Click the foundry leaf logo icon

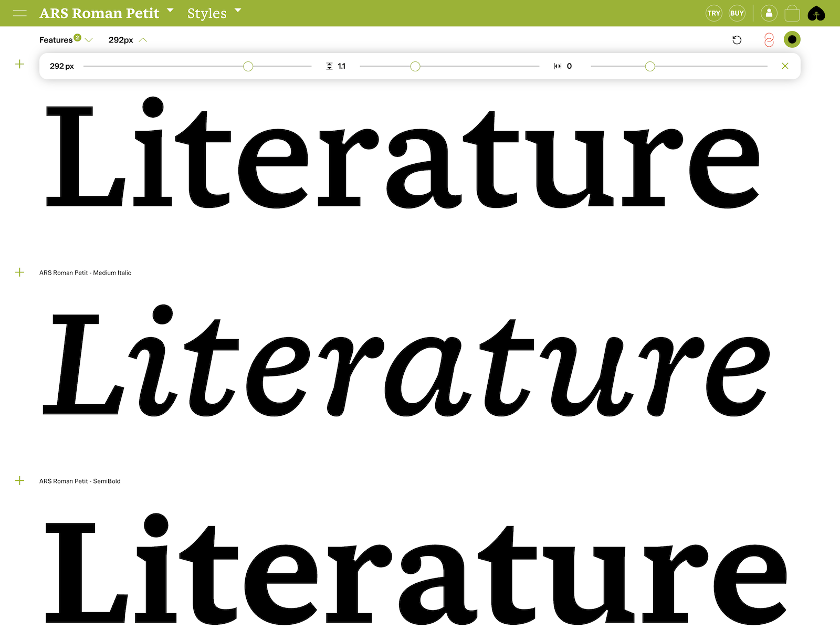[816, 13]
